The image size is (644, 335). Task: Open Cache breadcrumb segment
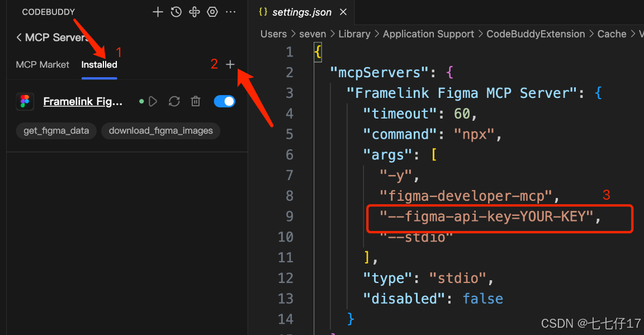[x=612, y=34]
